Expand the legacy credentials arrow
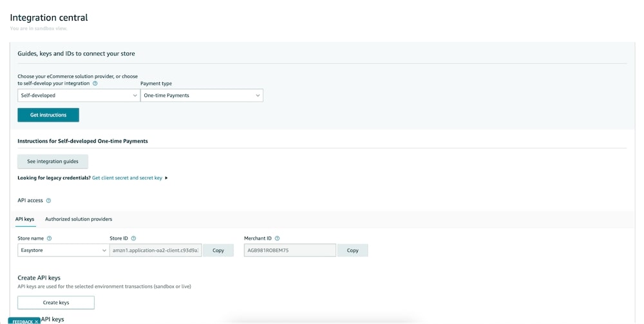The height and width of the screenshot is (324, 644). click(x=167, y=178)
